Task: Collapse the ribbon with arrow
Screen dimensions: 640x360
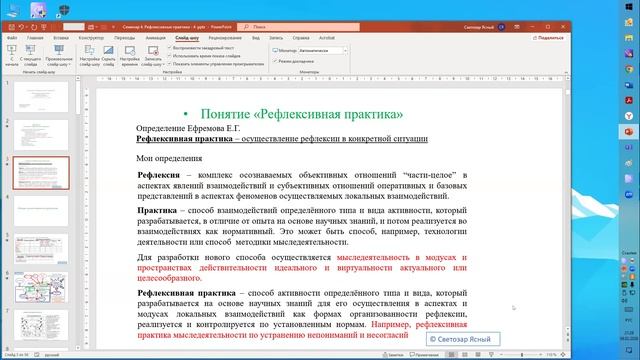Action: coord(566,72)
